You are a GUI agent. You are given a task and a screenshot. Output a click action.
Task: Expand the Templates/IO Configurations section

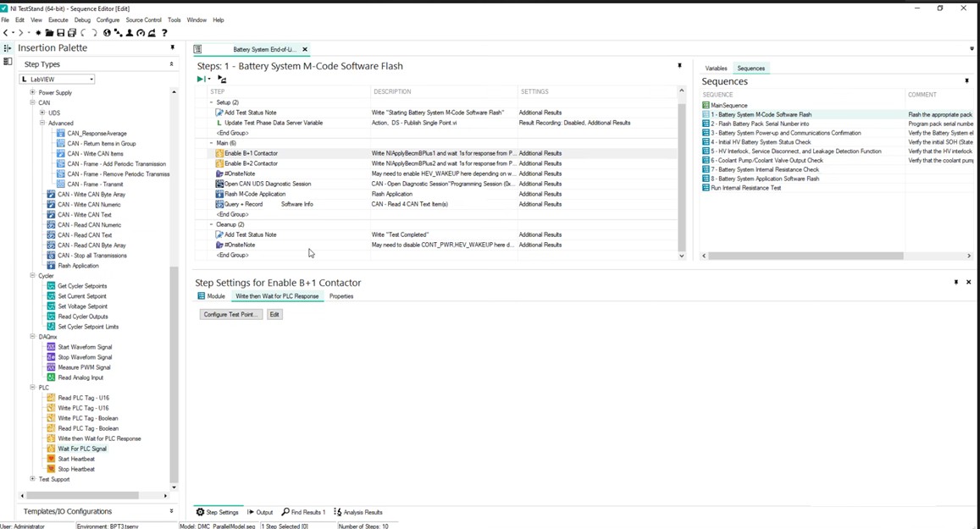click(x=171, y=511)
